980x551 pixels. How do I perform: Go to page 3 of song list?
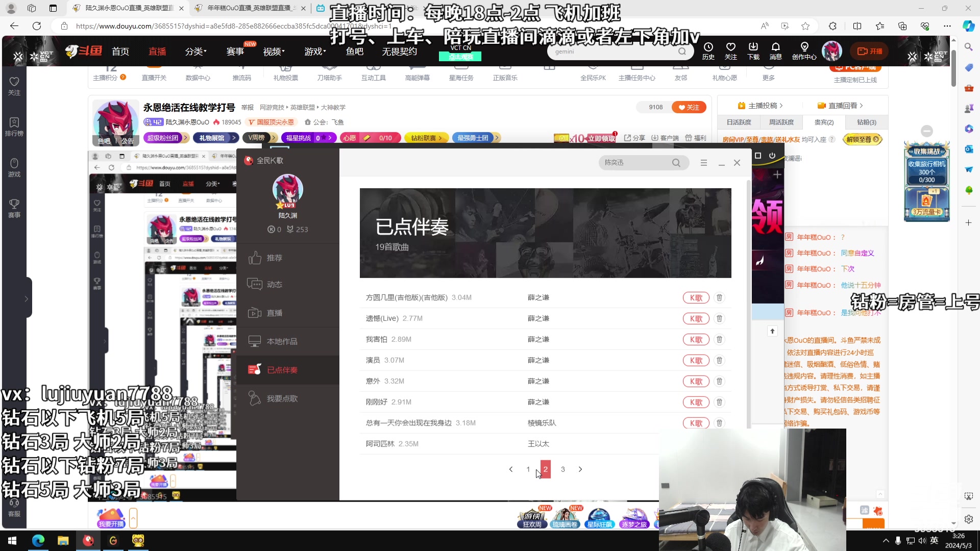click(x=563, y=469)
